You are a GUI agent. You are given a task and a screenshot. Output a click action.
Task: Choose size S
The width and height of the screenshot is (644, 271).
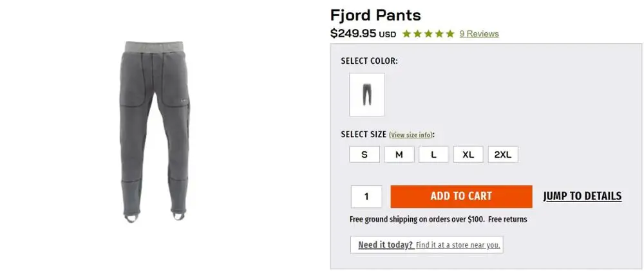tap(365, 154)
